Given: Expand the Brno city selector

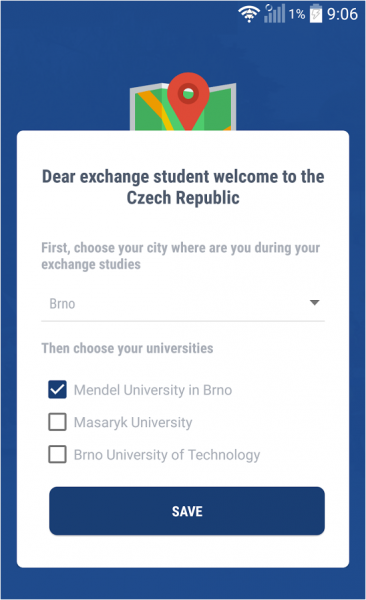Looking at the screenshot, I should pos(183,304).
